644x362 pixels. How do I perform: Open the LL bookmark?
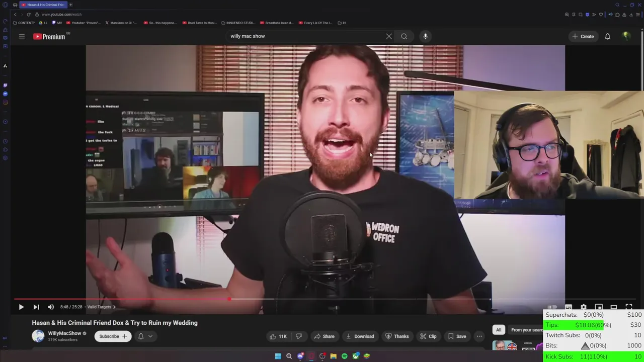pos(43,23)
